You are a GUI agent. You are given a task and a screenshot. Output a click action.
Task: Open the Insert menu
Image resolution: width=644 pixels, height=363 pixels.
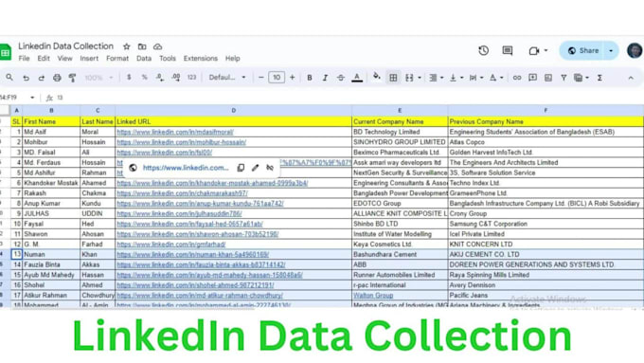pos(89,59)
